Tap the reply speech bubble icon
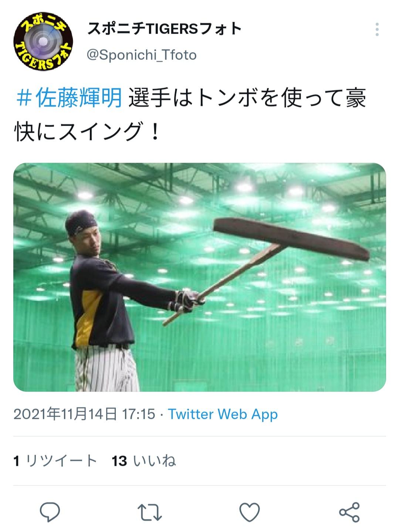 pos(50,512)
